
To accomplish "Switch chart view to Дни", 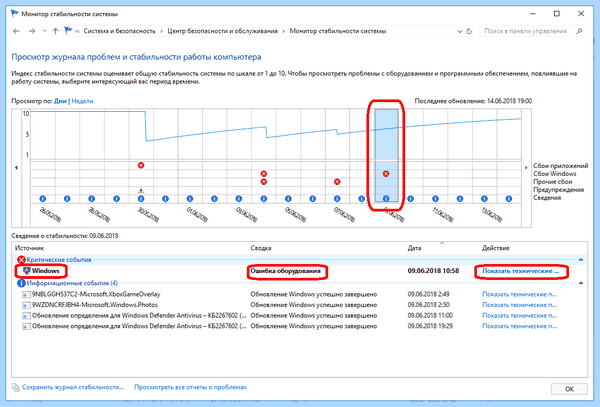I will click(60, 101).
